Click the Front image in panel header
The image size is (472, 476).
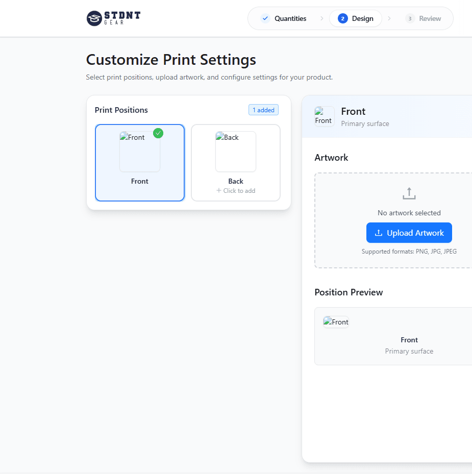click(324, 116)
